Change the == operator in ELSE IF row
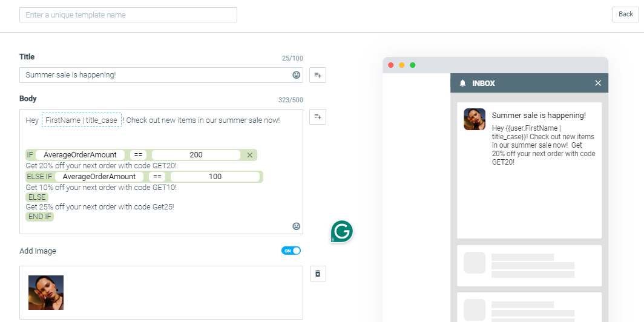 (157, 177)
